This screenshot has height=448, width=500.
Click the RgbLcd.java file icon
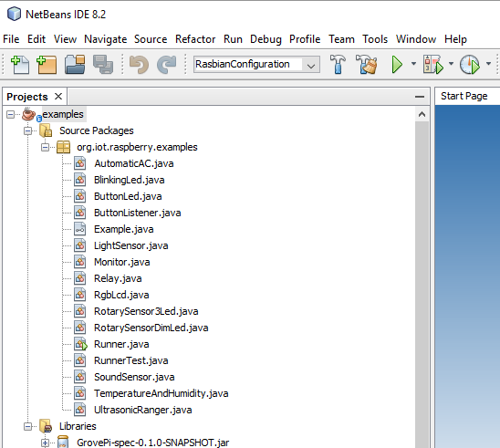(79, 295)
